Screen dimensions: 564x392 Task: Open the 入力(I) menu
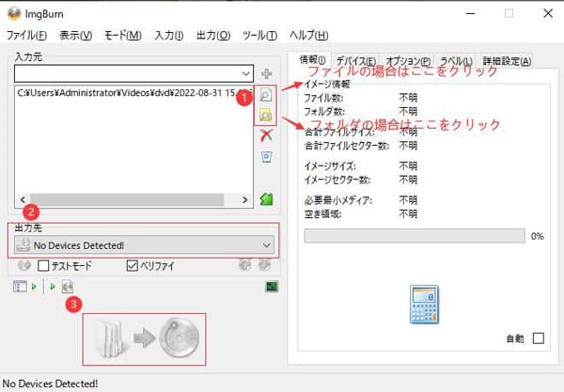point(169,35)
